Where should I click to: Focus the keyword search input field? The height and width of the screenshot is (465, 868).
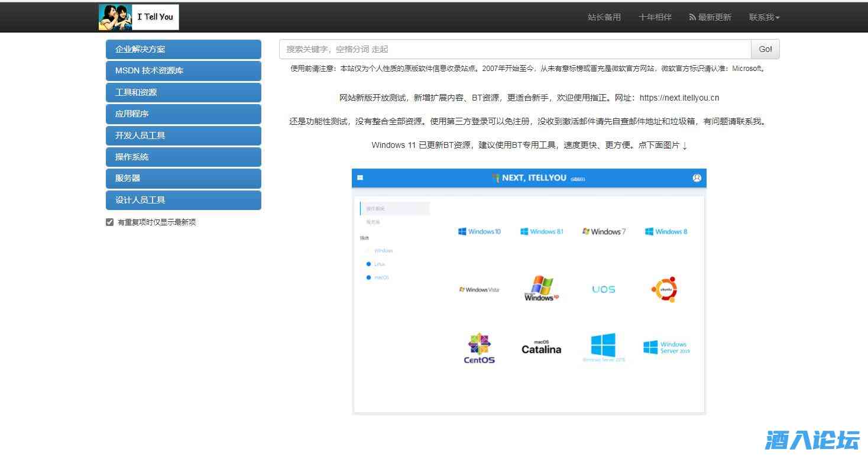click(x=514, y=49)
